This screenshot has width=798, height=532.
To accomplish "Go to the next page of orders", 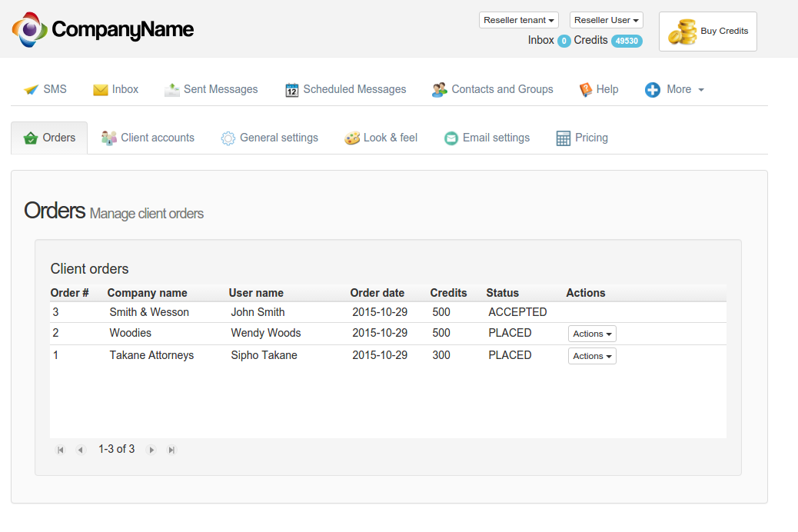I will pyautogui.click(x=151, y=450).
